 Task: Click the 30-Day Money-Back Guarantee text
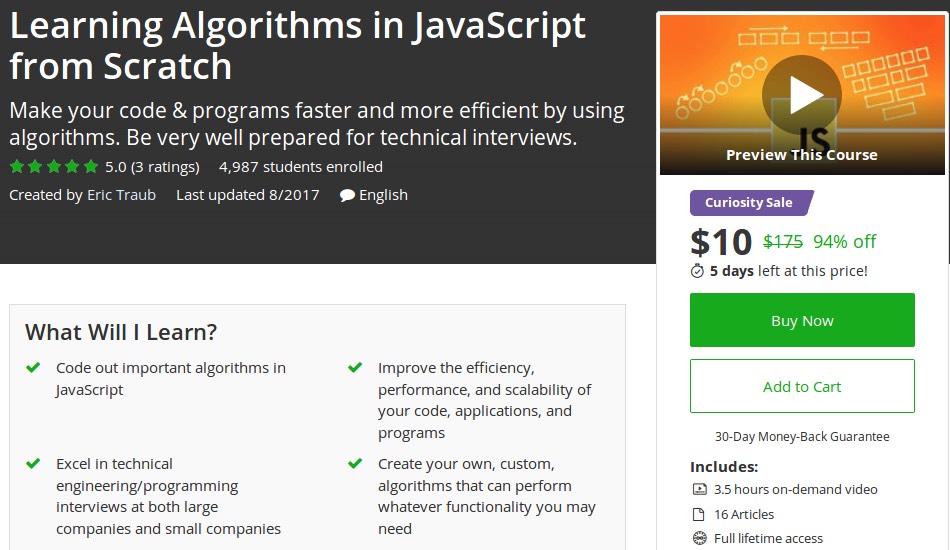[x=802, y=436]
